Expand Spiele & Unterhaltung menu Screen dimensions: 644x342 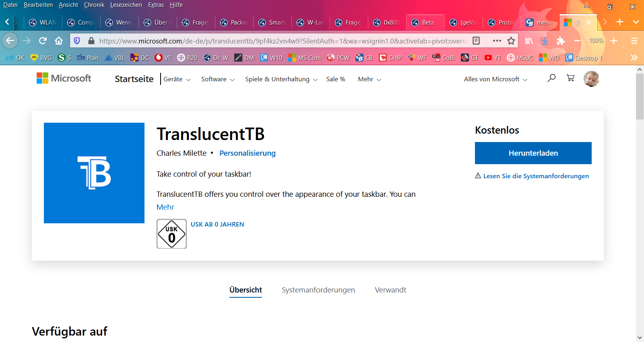click(x=281, y=79)
